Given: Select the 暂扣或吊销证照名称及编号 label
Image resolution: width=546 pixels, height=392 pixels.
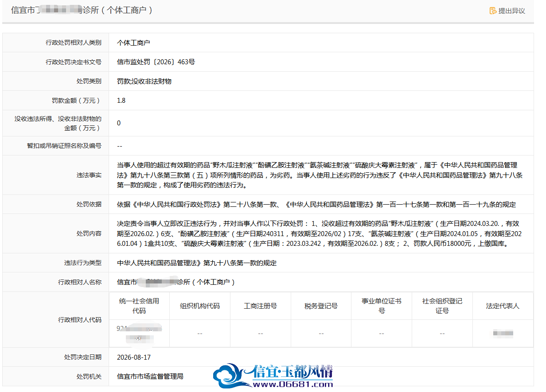Looking at the screenshot, I should tap(64, 146).
